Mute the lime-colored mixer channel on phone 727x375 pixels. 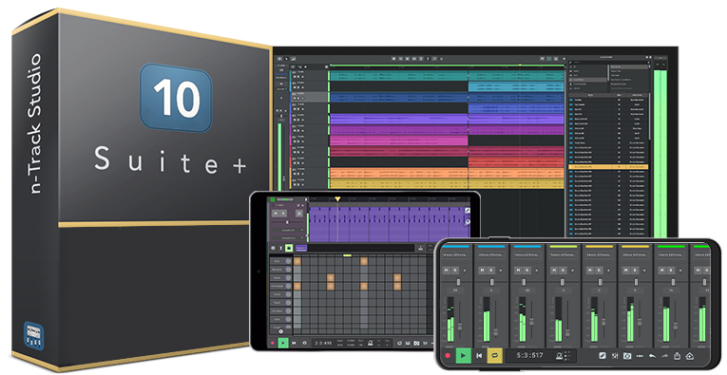tap(555, 270)
